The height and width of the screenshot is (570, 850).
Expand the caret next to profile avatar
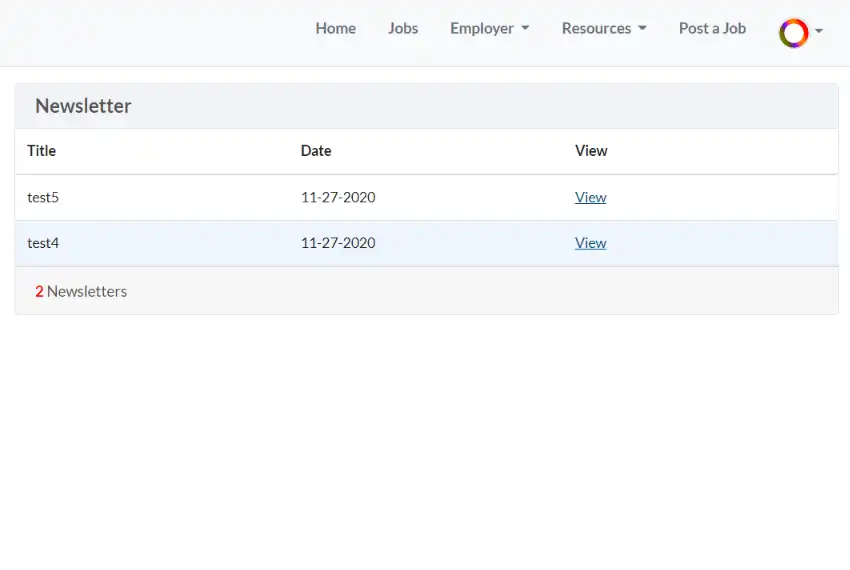[819, 31]
